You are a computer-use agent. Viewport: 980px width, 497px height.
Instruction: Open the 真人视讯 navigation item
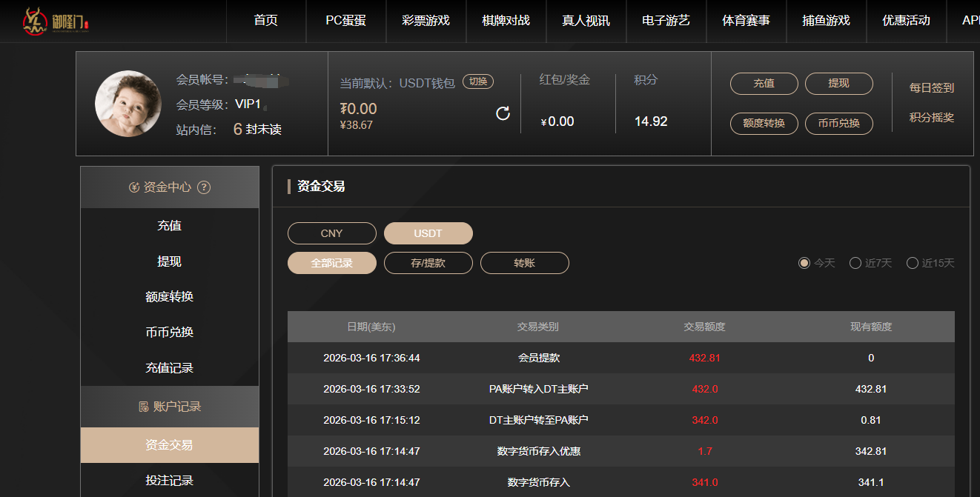pyautogui.click(x=586, y=21)
